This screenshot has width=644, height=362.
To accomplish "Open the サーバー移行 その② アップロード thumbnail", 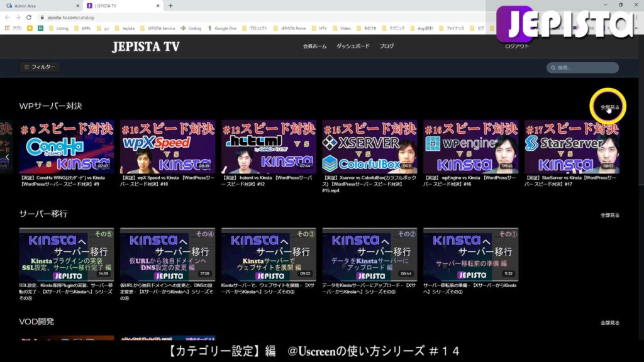I will pos(370,255).
